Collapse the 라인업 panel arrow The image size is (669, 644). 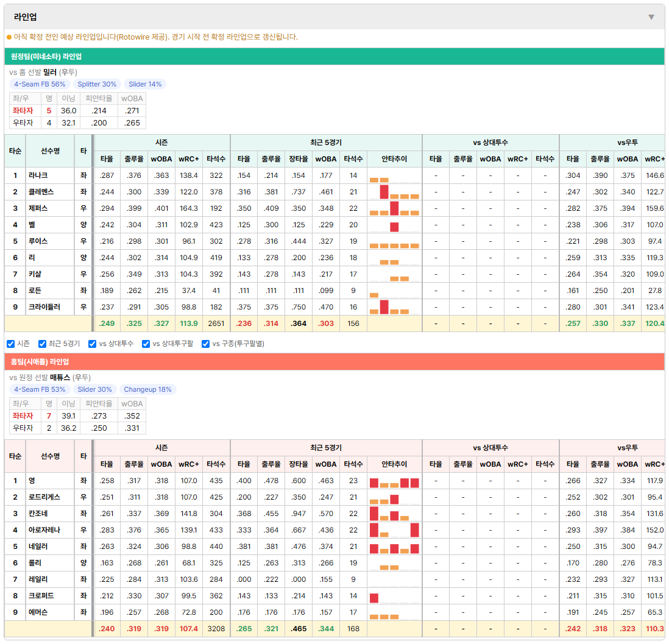tap(651, 17)
